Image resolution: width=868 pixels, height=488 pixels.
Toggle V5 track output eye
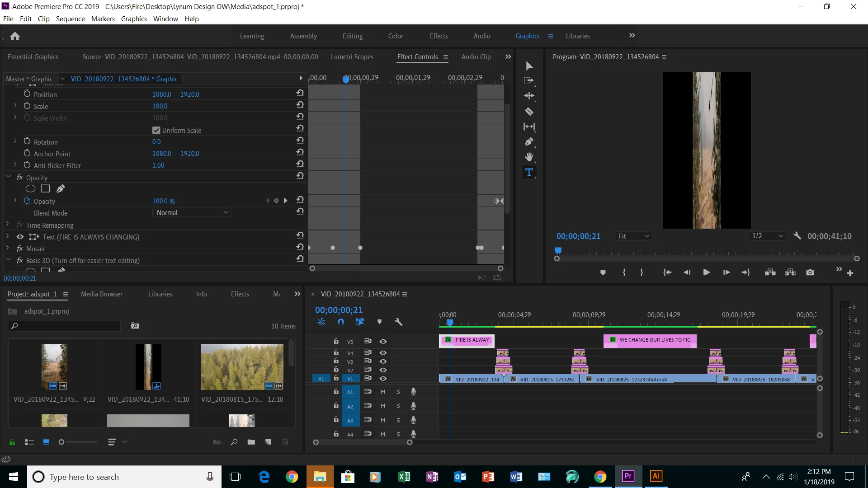[383, 342]
